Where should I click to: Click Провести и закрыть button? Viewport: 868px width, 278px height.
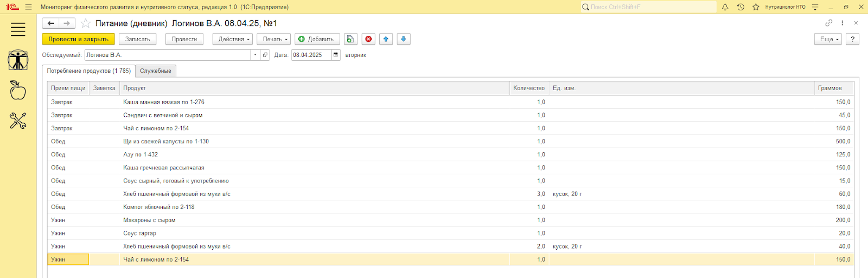pyautogui.click(x=78, y=39)
